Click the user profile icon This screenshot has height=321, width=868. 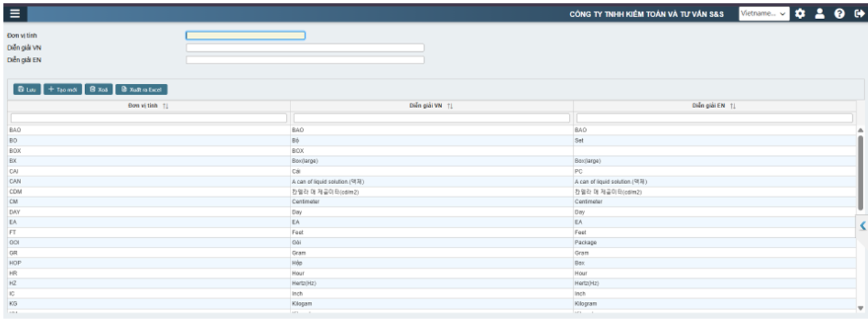(x=820, y=14)
